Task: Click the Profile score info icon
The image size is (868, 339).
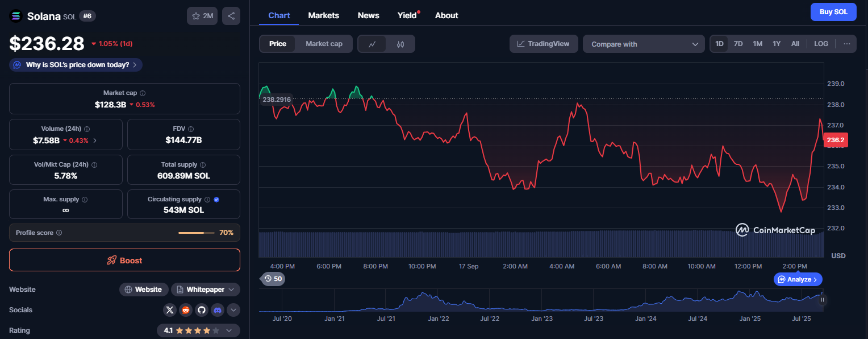Action: pos(59,233)
